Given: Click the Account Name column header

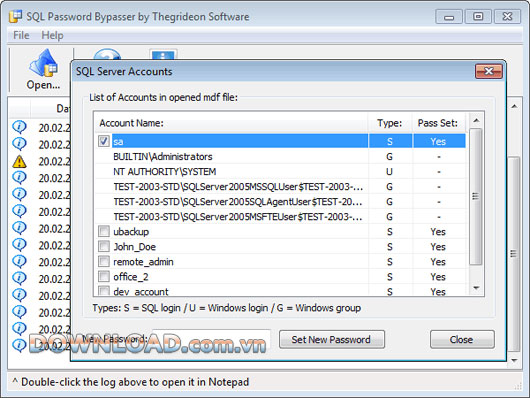Looking at the screenshot, I should tap(231, 123).
